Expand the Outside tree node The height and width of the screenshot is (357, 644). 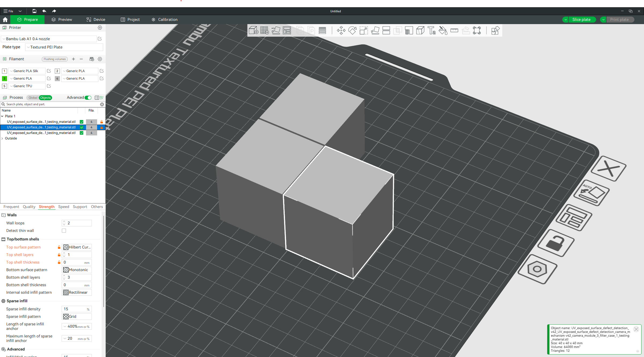2,138
